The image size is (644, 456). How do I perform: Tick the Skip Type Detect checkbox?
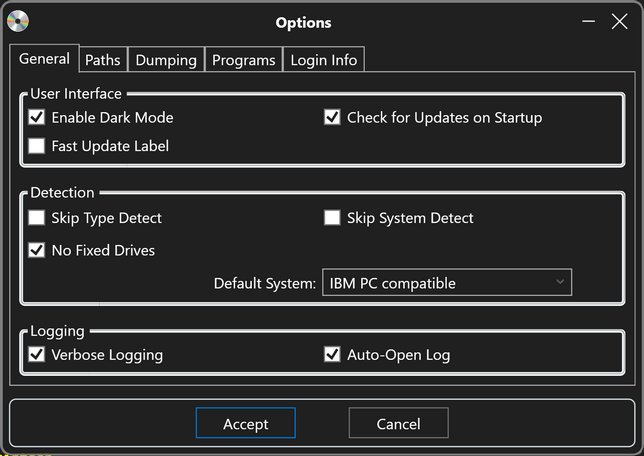(x=37, y=218)
